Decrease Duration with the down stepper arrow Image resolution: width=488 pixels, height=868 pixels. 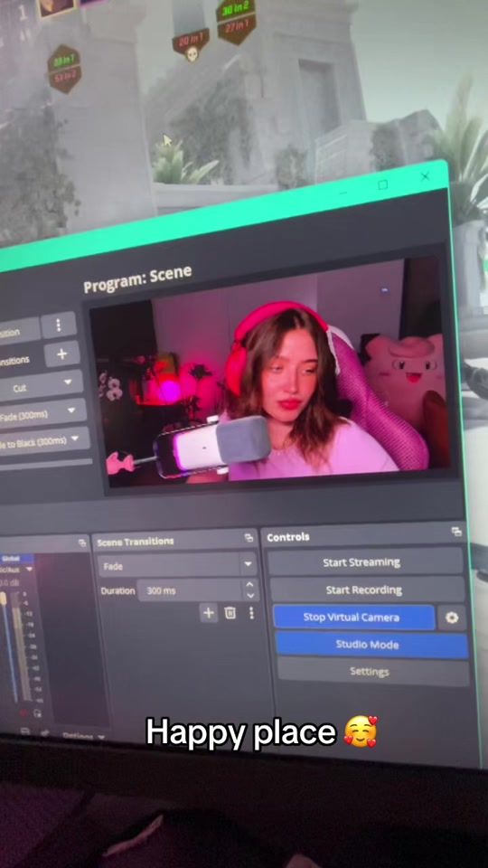tap(250, 596)
